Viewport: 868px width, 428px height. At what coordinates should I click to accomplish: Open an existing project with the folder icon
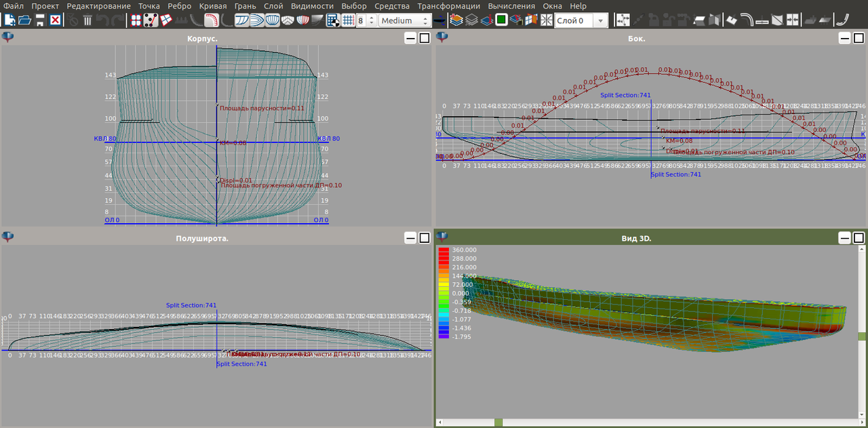25,20
